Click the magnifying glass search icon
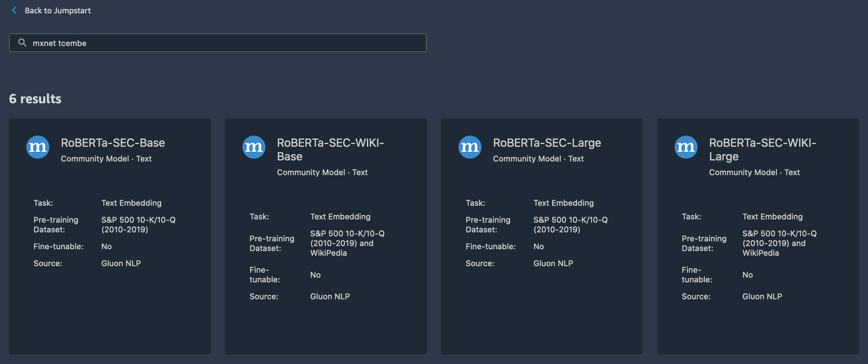 tap(22, 43)
